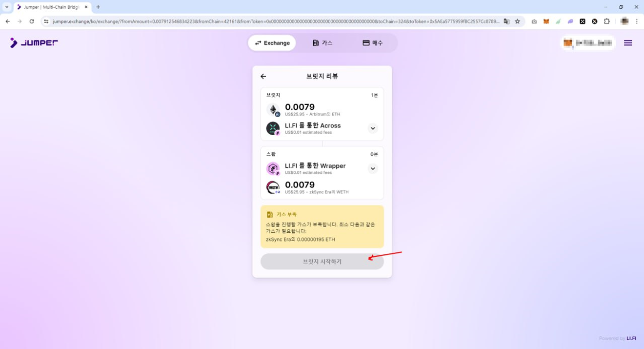
Task: Click the round black X extension icon
Action: (x=594, y=21)
